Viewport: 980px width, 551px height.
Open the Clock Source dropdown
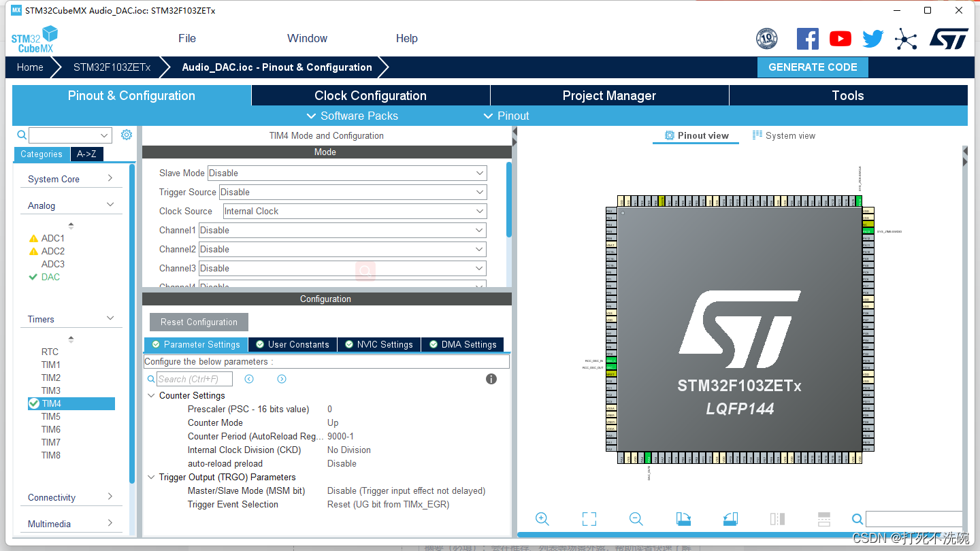click(355, 211)
